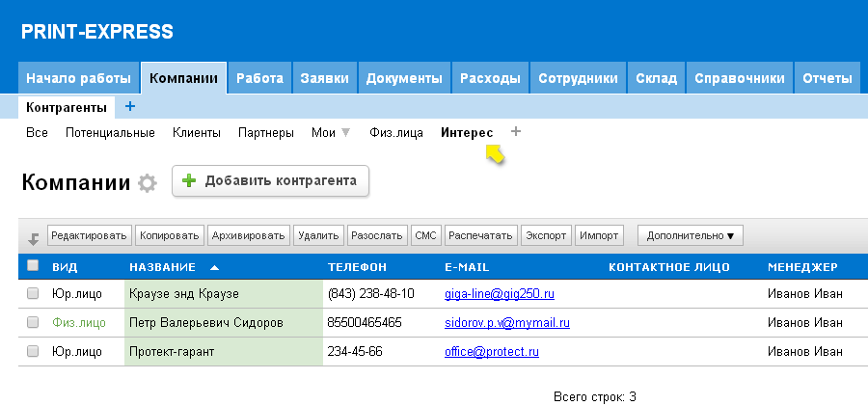The width and height of the screenshot is (868, 406).
Task: Open the Мои filter dropdown arrow
Action: point(346,133)
